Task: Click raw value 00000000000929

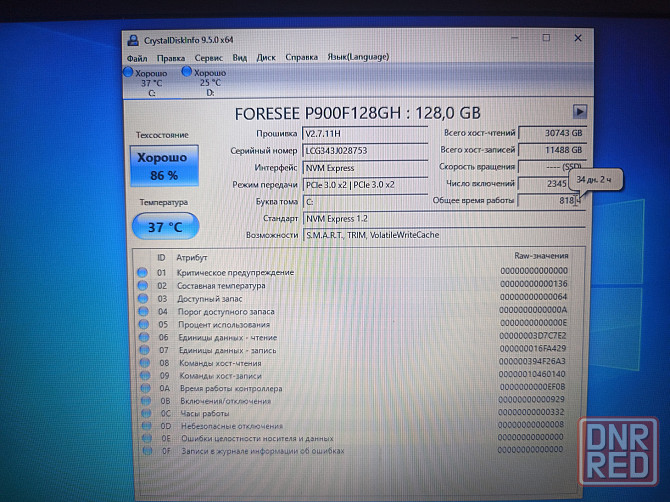Action: 532,399
